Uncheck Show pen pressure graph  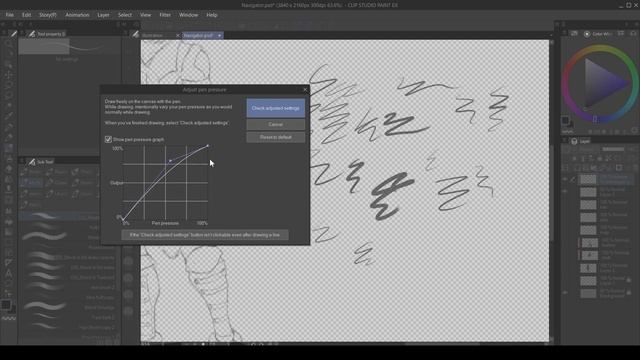click(108, 140)
